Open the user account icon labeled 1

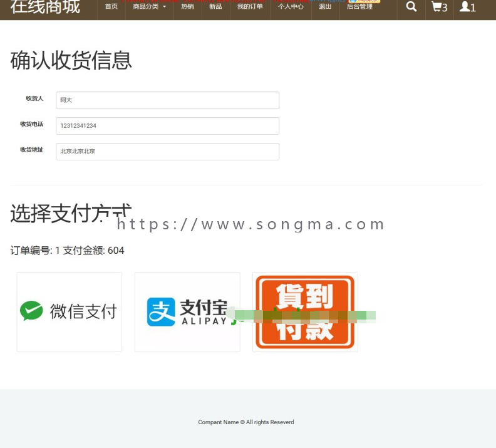point(468,7)
